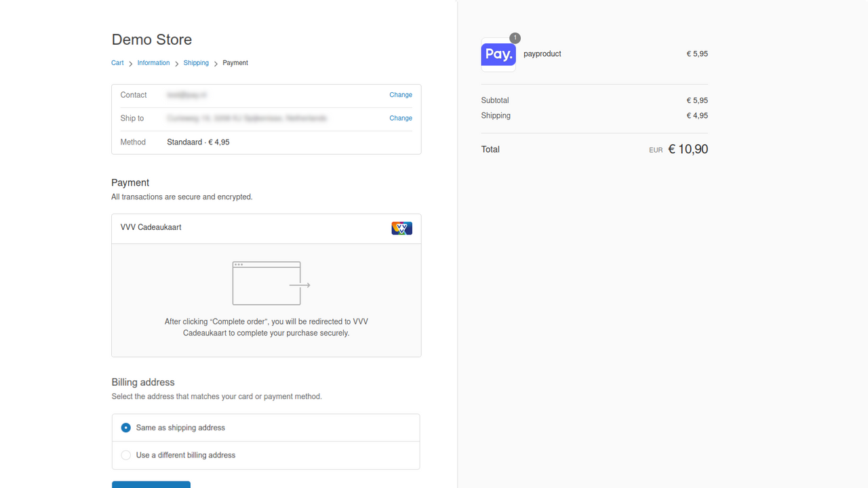Click the Billing address heading
This screenshot has width=868, height=488.
point(143,382)
